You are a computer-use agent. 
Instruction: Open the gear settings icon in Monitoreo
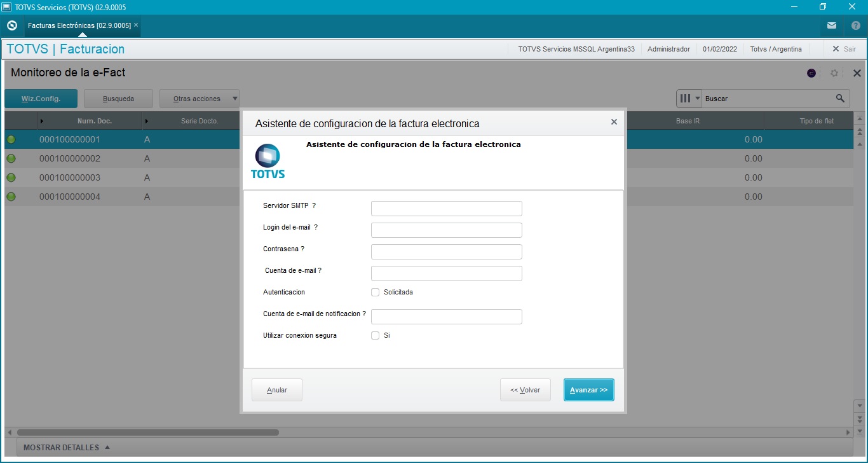834,73
